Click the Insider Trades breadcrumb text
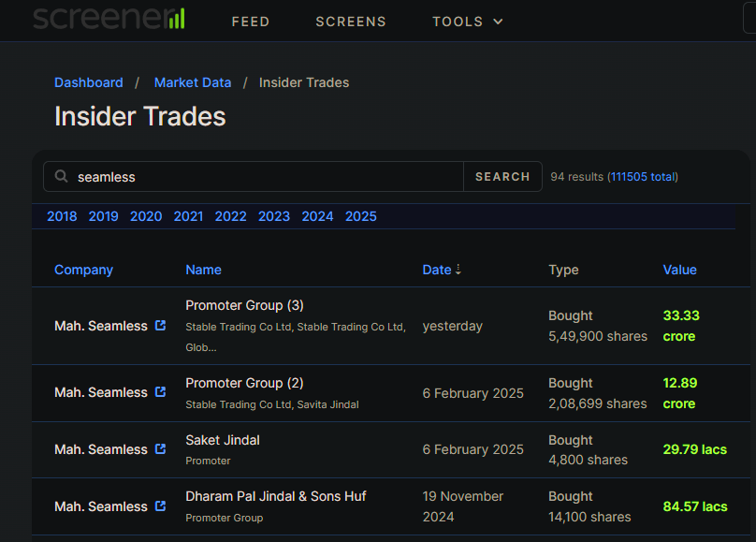This screenshot has height=542, width=756. pos(304,82)
